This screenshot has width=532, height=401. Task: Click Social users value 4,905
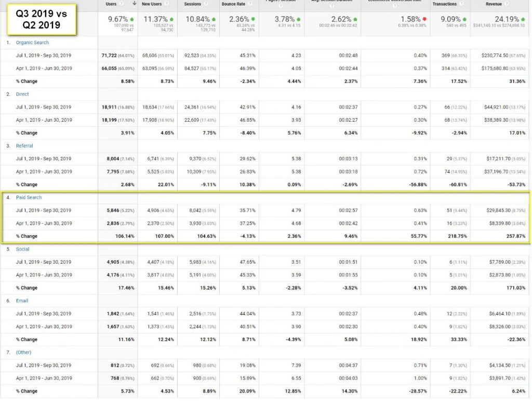click(x=113, y=262)
